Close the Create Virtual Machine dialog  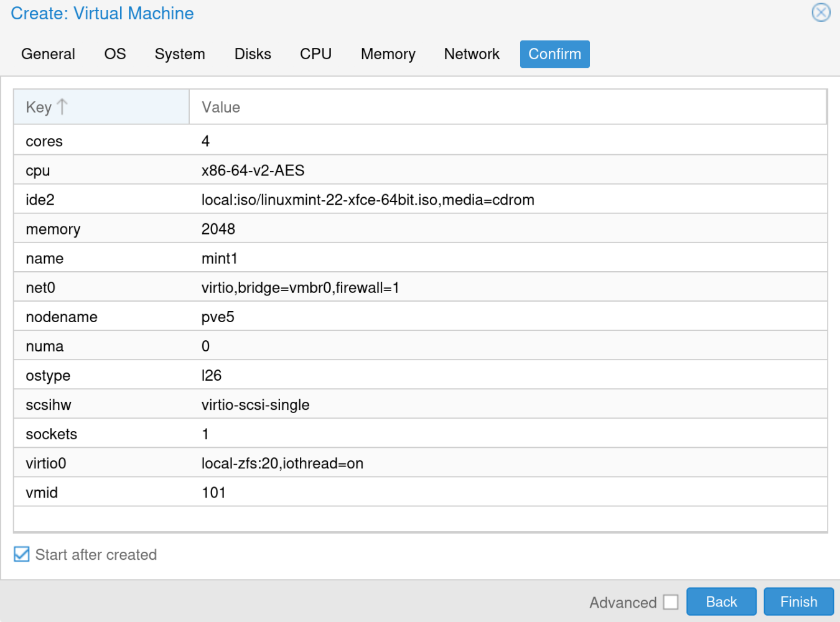pyautogui.click(x=821, y=12)
